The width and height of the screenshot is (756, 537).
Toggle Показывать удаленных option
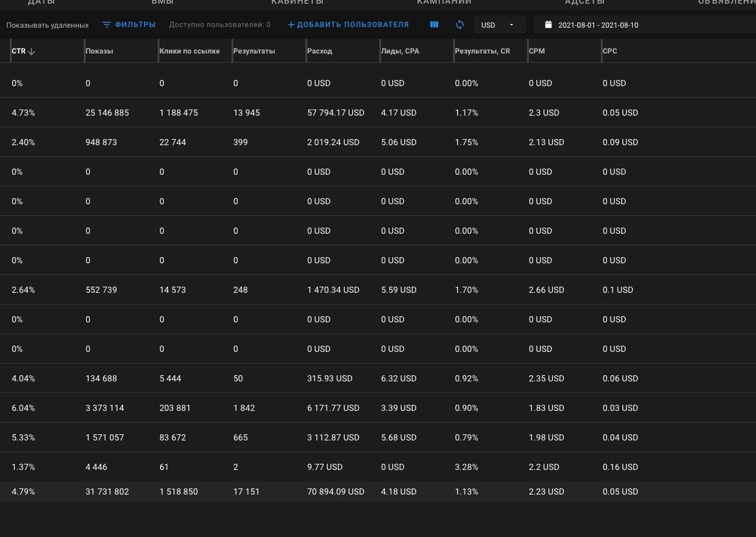(x=47, y=25)
